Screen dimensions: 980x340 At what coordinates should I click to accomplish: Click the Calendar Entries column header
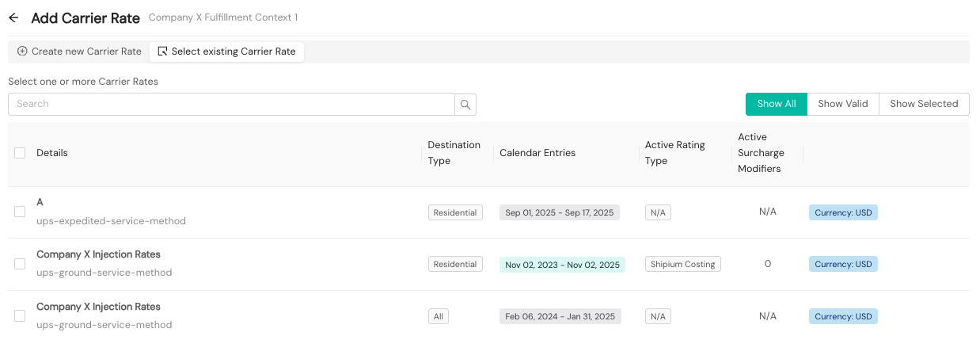click(537, 153)
